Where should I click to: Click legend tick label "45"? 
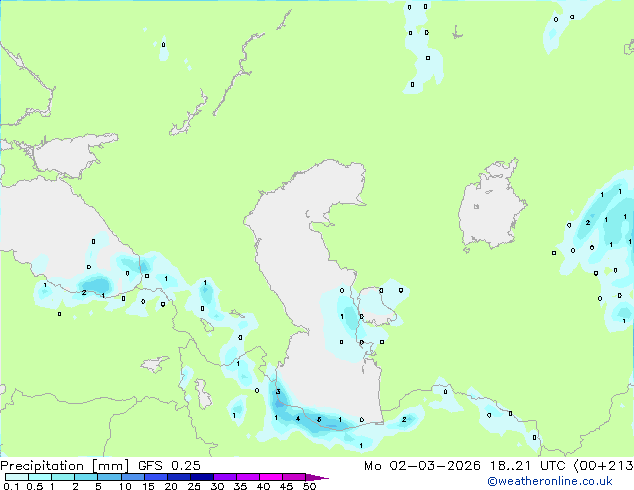pyautogui.click(x=286, y=486)
